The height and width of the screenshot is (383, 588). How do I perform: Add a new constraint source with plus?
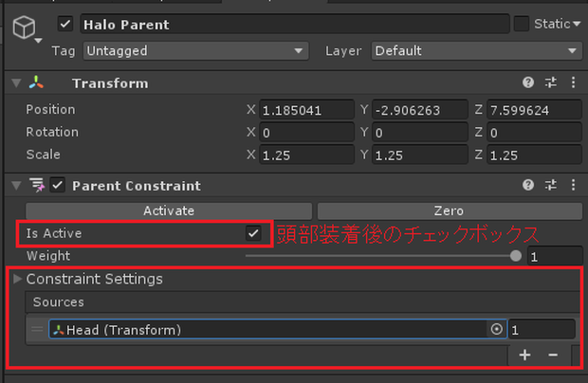tap(524, 355)
